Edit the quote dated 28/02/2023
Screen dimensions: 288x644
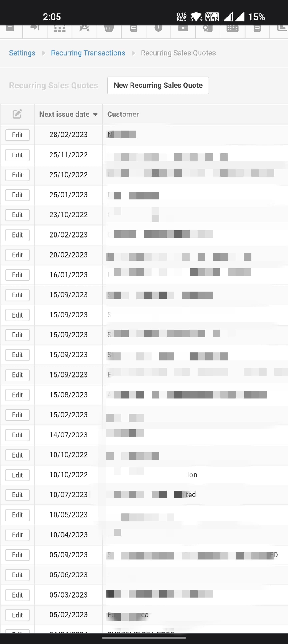pos(17,135)
